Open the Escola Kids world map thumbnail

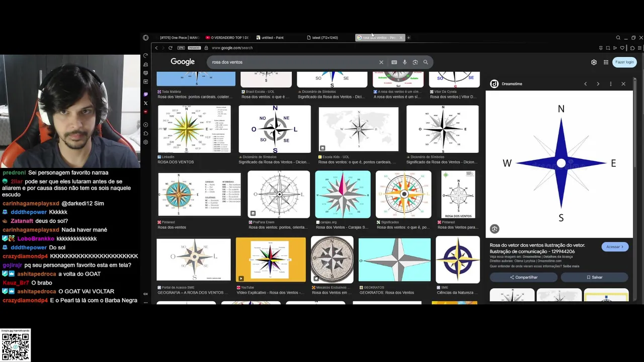point(358,129)
